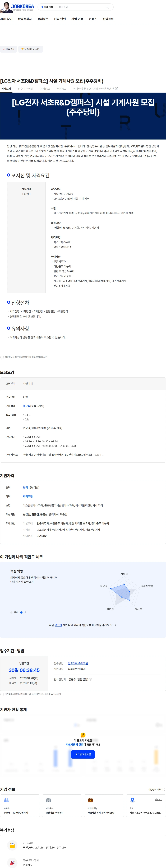Click the 위치 map pin icon
The image size is (166, 868).
(x=132, y=800)
